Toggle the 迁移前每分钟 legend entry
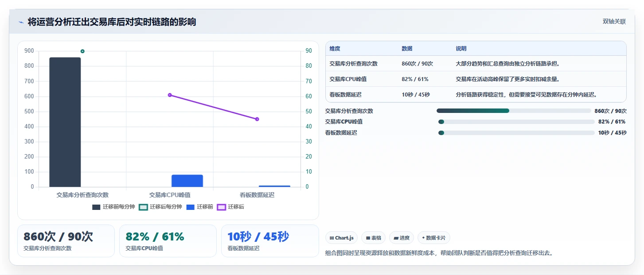 coord(113,207)
